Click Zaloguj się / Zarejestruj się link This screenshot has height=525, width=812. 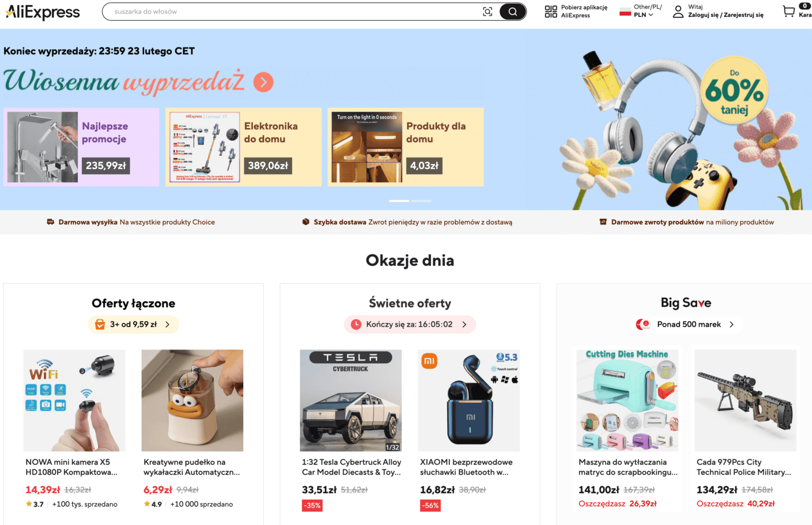pyautogui.click(x=725, y=15)
